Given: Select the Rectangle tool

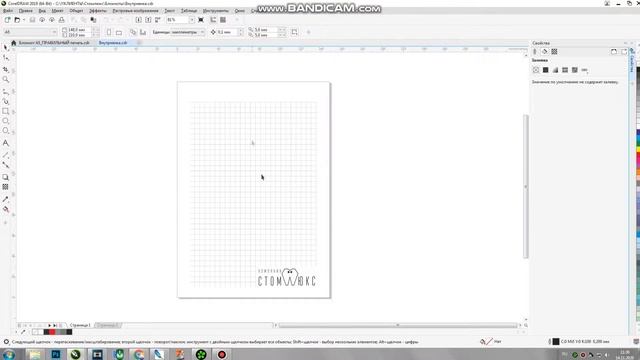Looking at the screenshot, I should click(x=6, y=111).
